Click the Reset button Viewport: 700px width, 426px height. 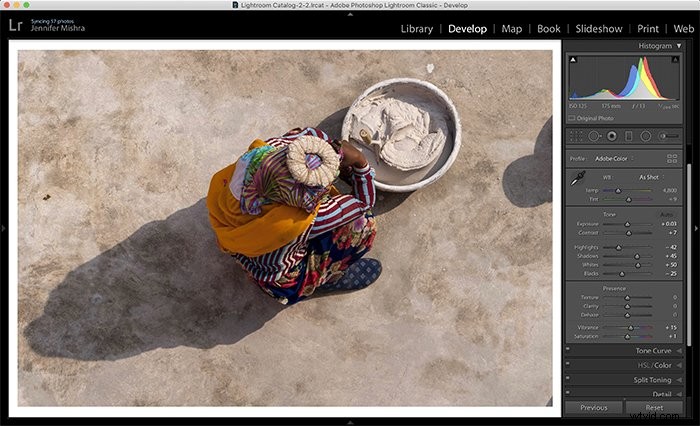point(654,408)
